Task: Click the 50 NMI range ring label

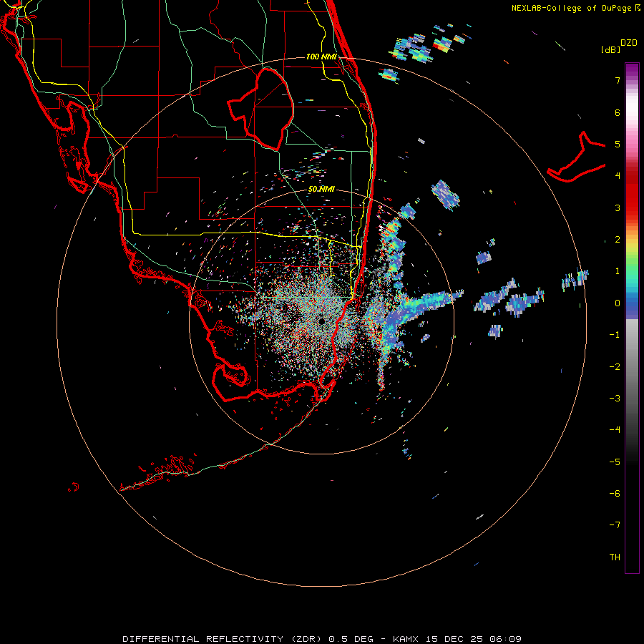Action: pyautogui.click(x=321, y=189)
